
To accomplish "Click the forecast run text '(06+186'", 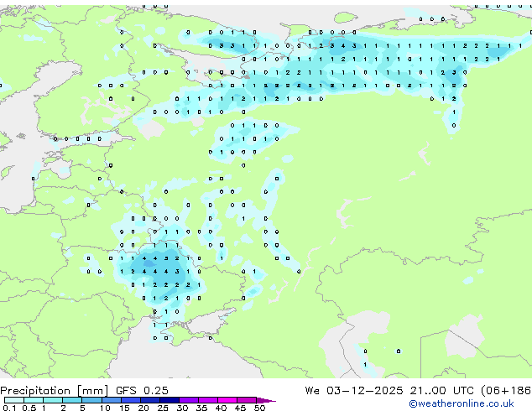I will click(506, 391).
